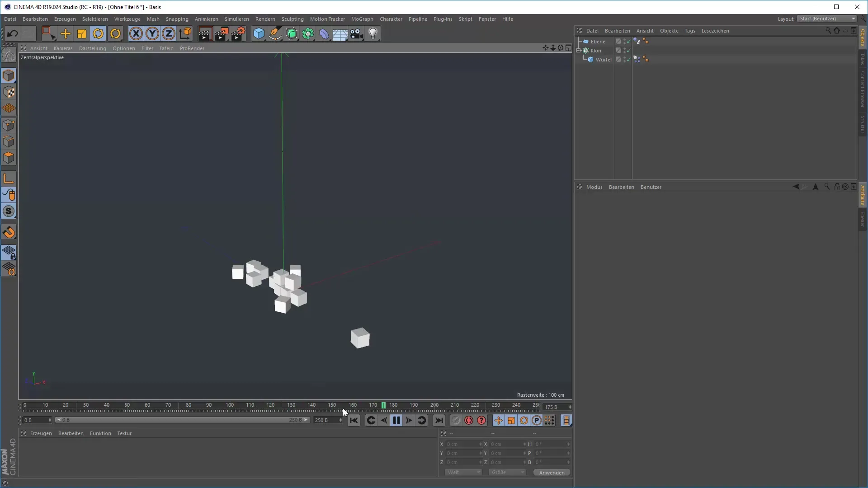Open the Größe size mode dropdown
This screenshot has height=488, width=868.
point(507,472)
